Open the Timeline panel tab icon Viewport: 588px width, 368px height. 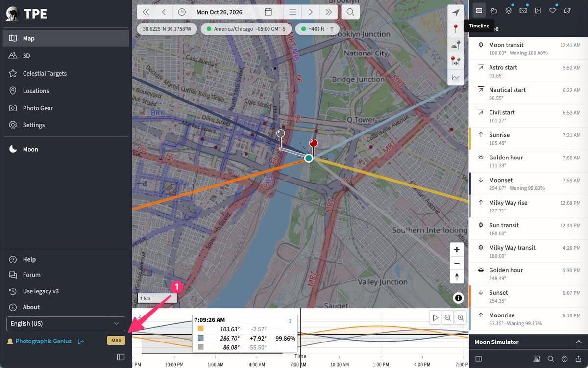pyautogui.click(x=479, y=10)
